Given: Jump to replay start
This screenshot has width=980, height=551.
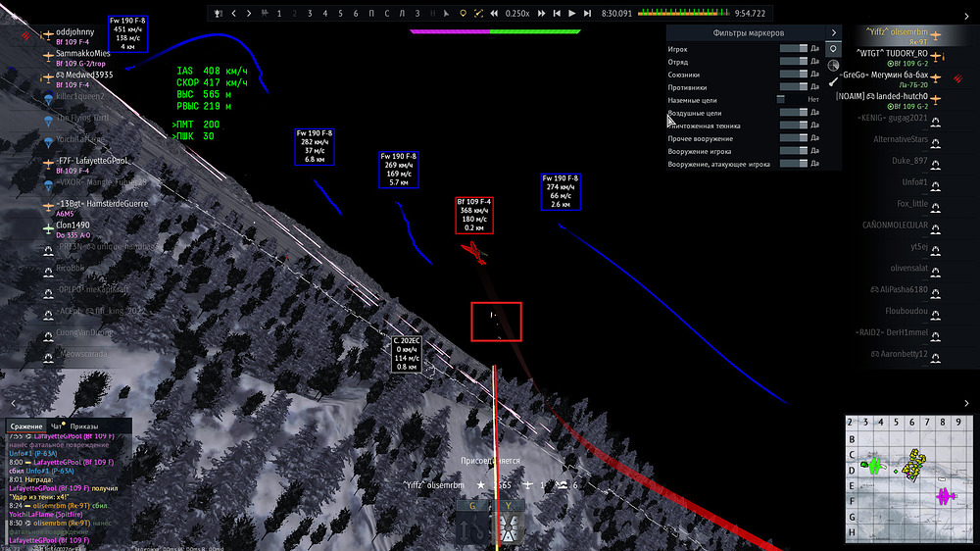Looking at the screenshot, I should tap(557, 13).
